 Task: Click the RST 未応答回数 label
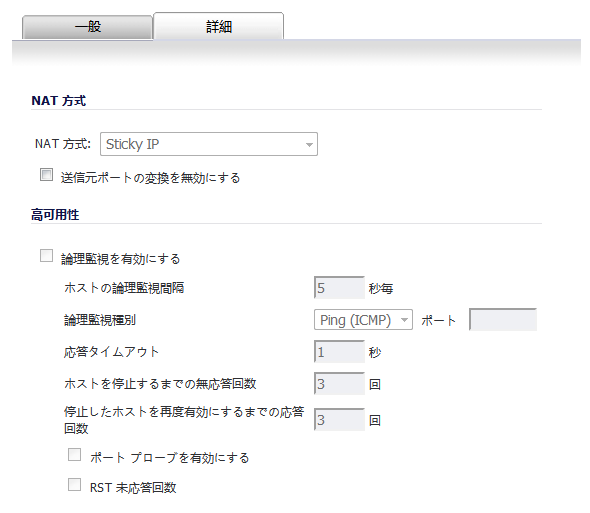pyautogui.click(x=133, y=487)
